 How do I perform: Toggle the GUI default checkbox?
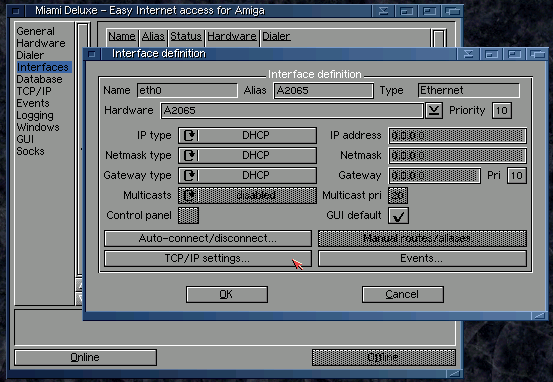pyautogui.click(x=398, y=216)
